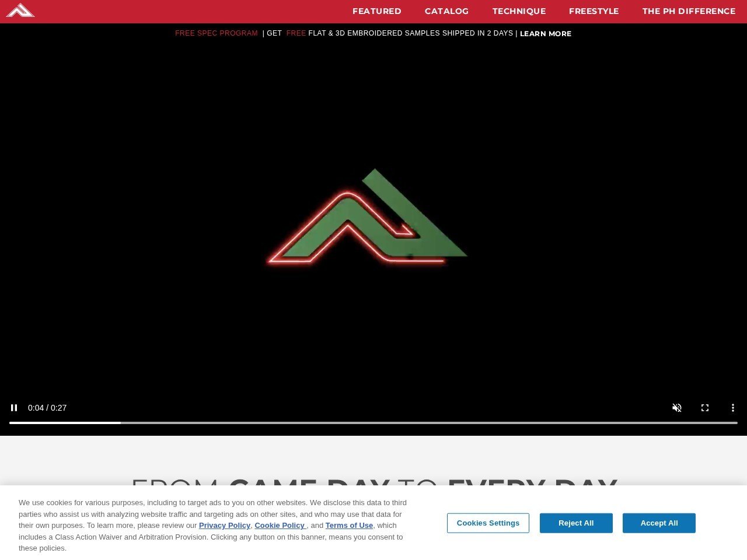Open the Privacy Policy link
Viewport: 747px width, 560px height.
click(224, 526)
